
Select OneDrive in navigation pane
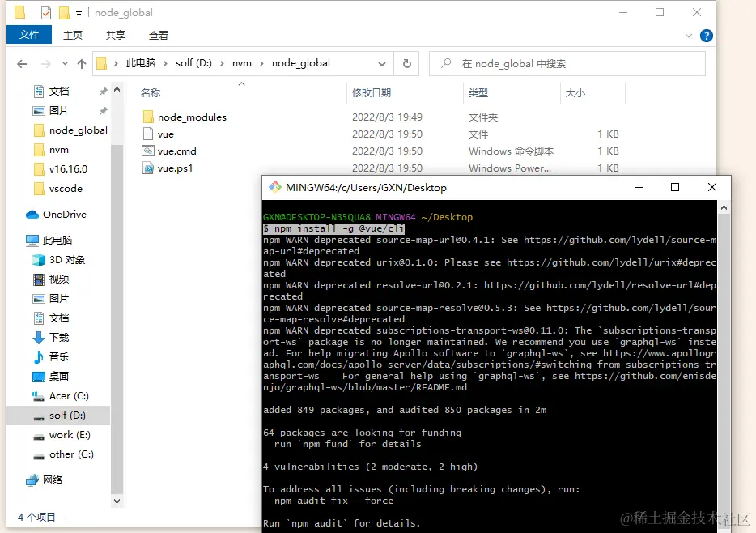tap(65, 214)
